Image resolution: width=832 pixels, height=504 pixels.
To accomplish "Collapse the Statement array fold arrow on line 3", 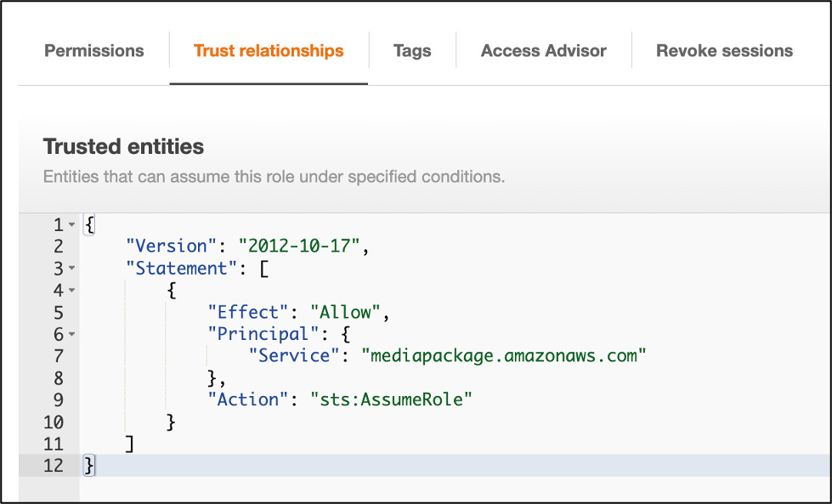I will click(x=72, y=269).
